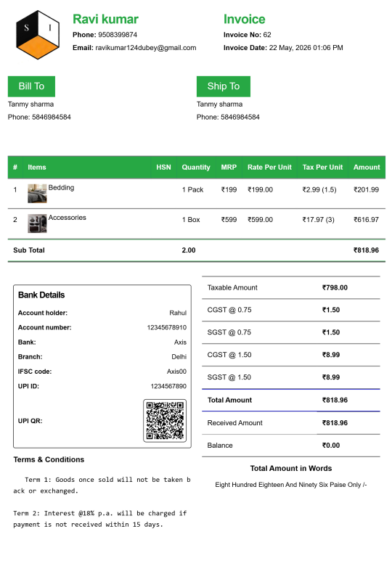Click the Eight Hundred Eighteen words line
392x574 pixels.
click(x=291, y=485)
